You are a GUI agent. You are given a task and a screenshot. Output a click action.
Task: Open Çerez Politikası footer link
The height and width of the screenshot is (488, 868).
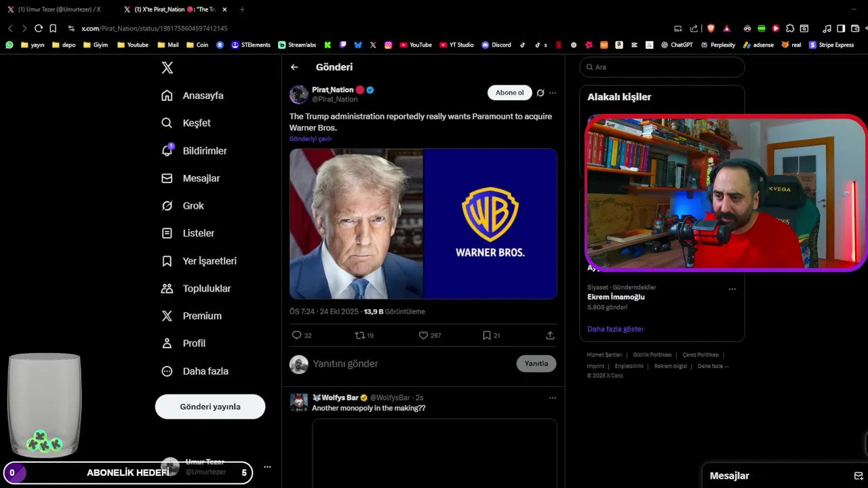(701, 355)
